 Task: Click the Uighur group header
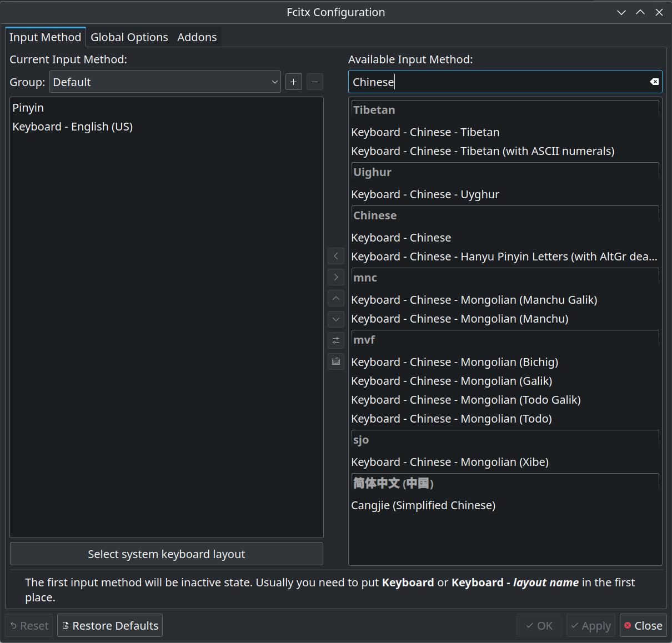pyautogui.click(x=505, y=172)
